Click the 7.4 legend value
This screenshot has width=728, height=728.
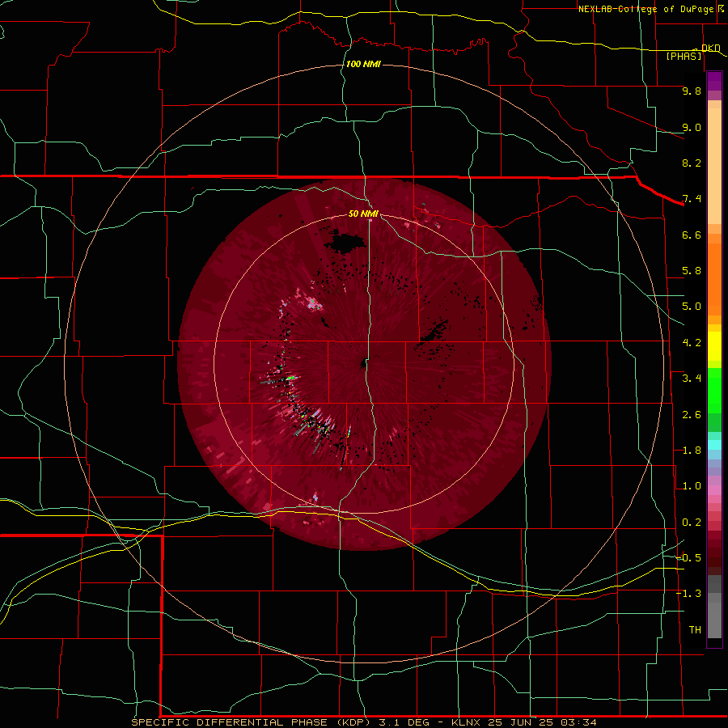tap(692, 199)
